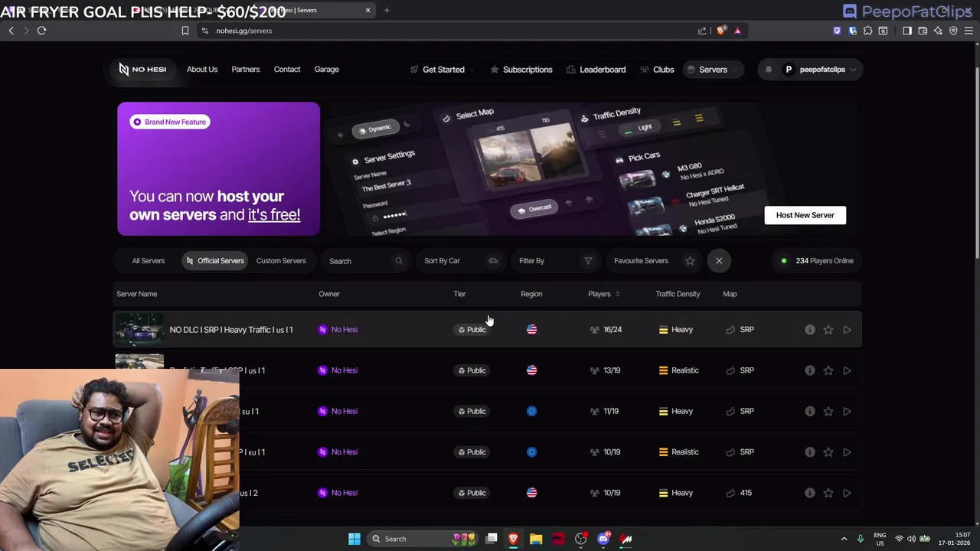Open About Us page
Image resolution: width=980 pixels, height=551 pixels.
tap(202, 70)
